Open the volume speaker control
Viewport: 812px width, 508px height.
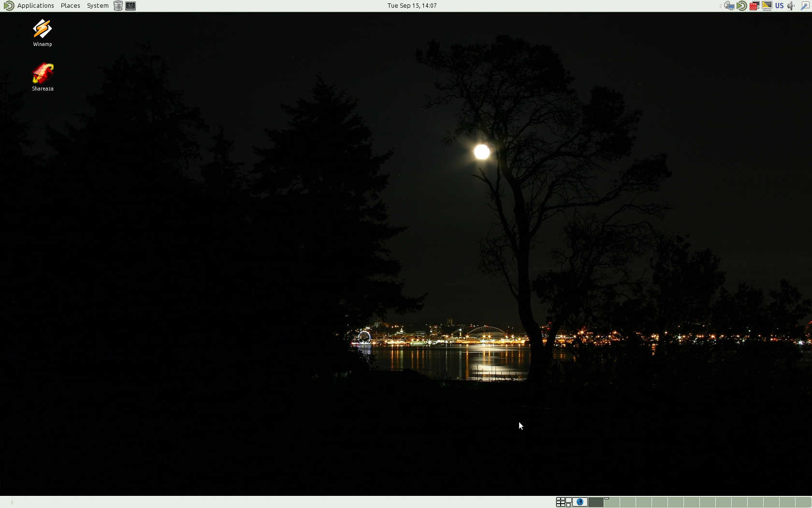[x=791, y=6]
